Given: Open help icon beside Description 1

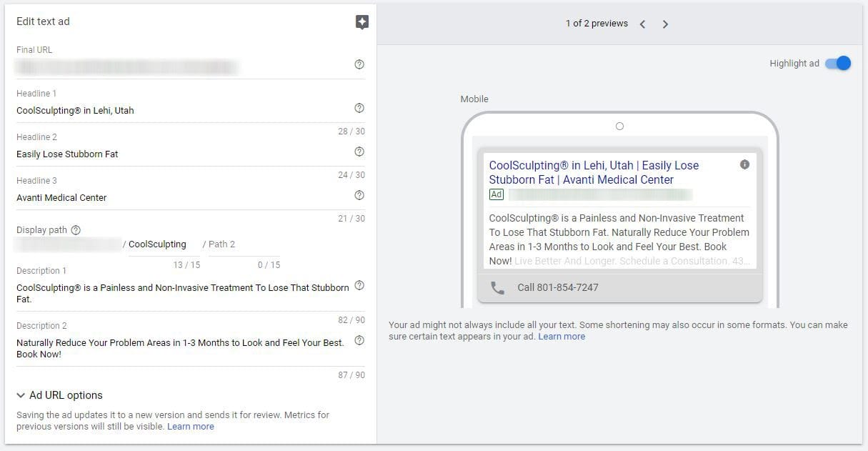Looking at the screenshot, I should point(359,285).
